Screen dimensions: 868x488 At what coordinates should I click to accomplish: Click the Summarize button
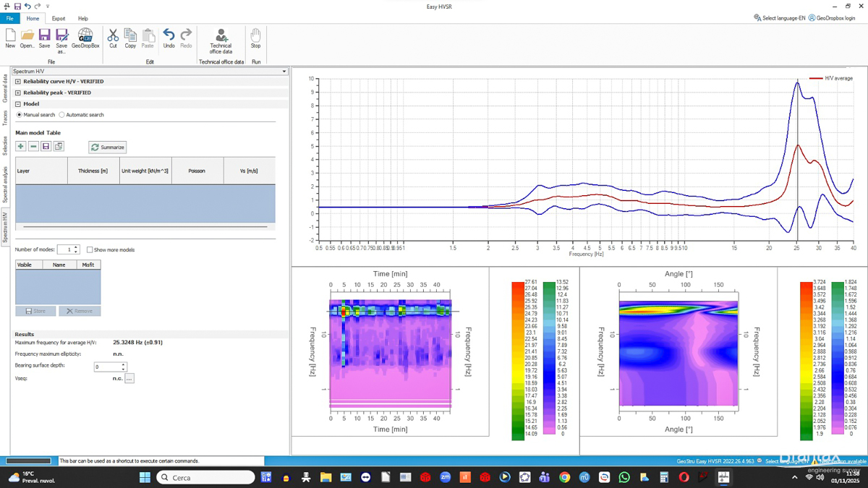(x=107, y=147)
